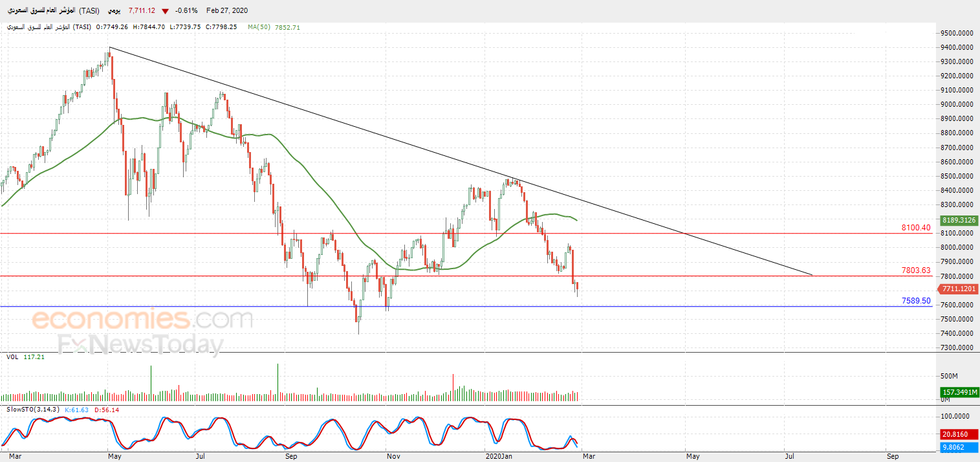Click the 9500.0000 price axis label
Viewport: 980px width, 462px height.
[x=957, y=33]
